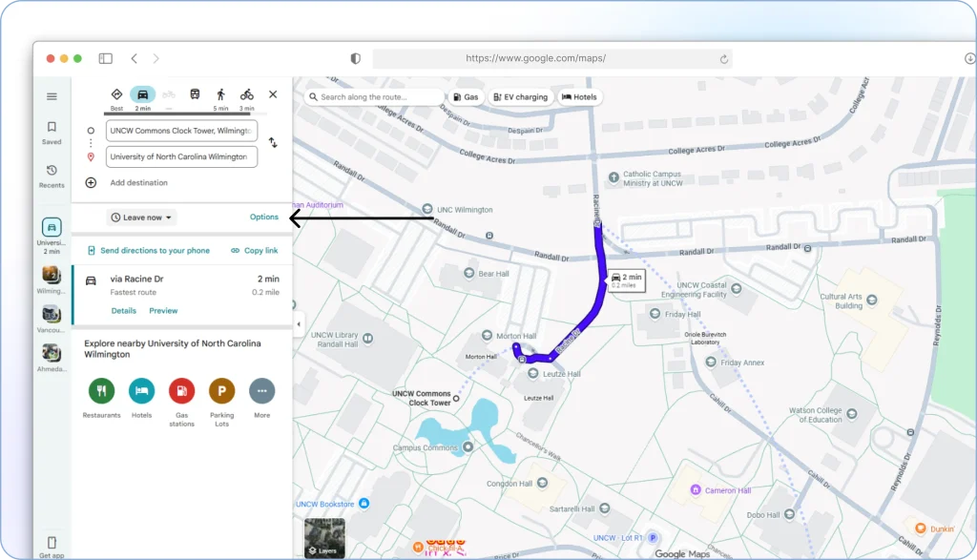Select Campus Commons marker

pyautogui.click(x=468, y=446)
